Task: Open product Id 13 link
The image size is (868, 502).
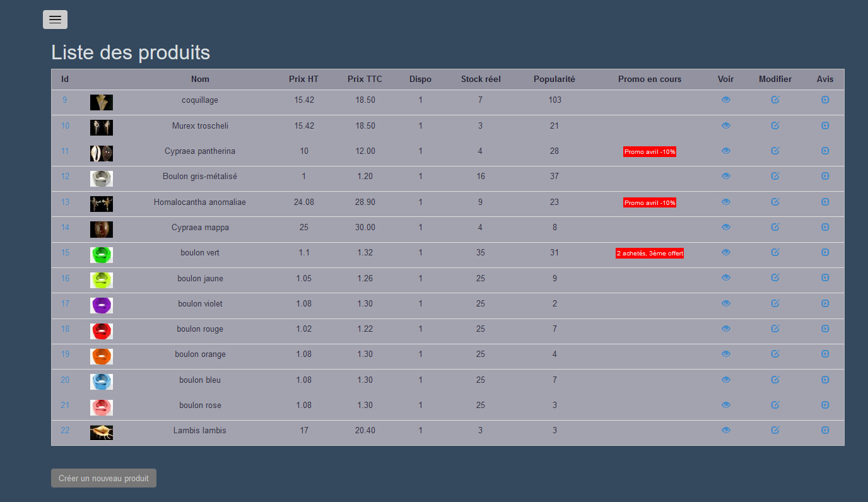Action: [65, 202]
